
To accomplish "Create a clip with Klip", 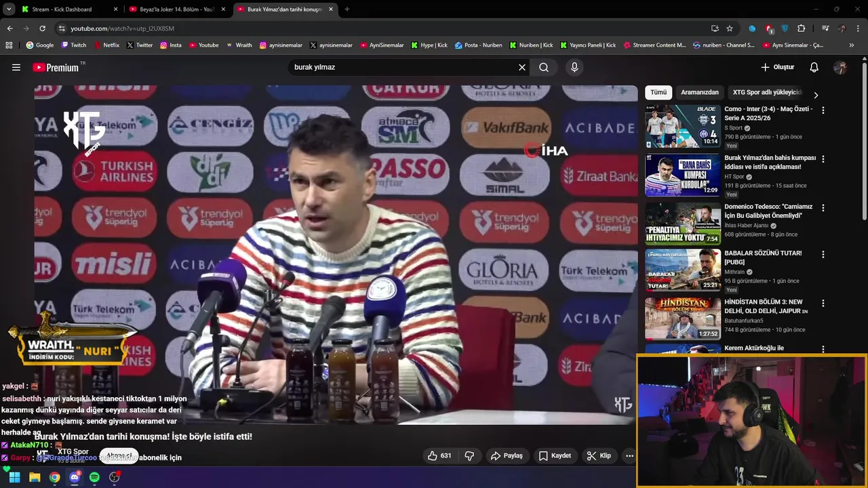I will (599, 455).
